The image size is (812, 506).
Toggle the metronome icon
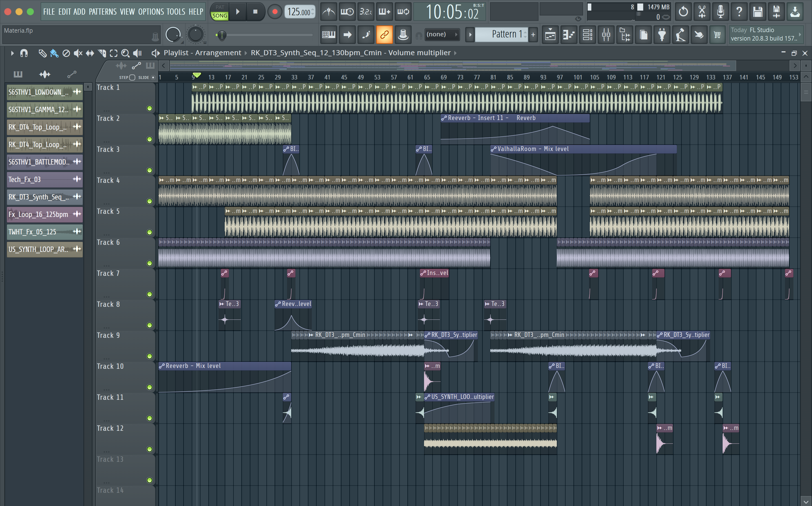coord(328,12)
